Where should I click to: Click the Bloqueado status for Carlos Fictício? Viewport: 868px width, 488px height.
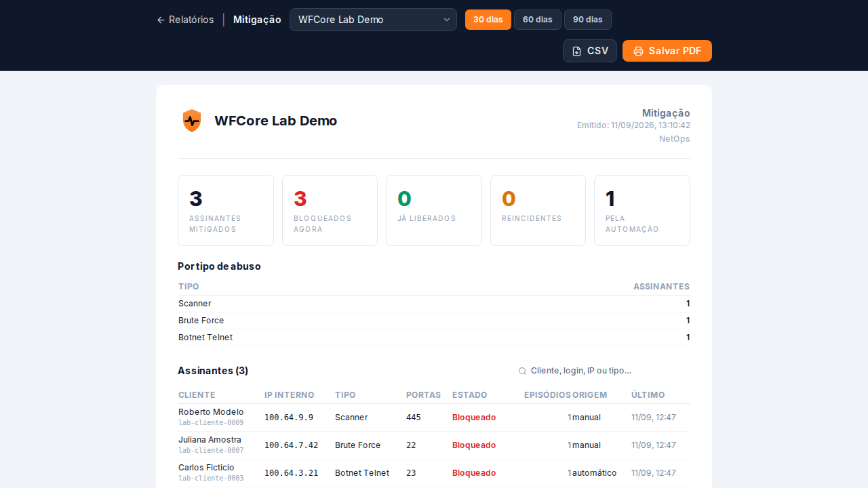pyautogui.click(x=474, y=473)
